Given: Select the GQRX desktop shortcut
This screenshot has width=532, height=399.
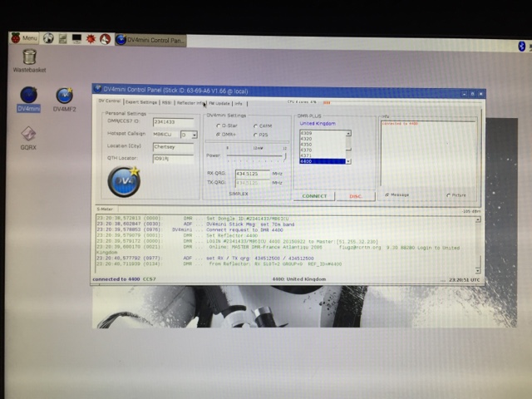Looking at the screenshot, I should point(28,138).
